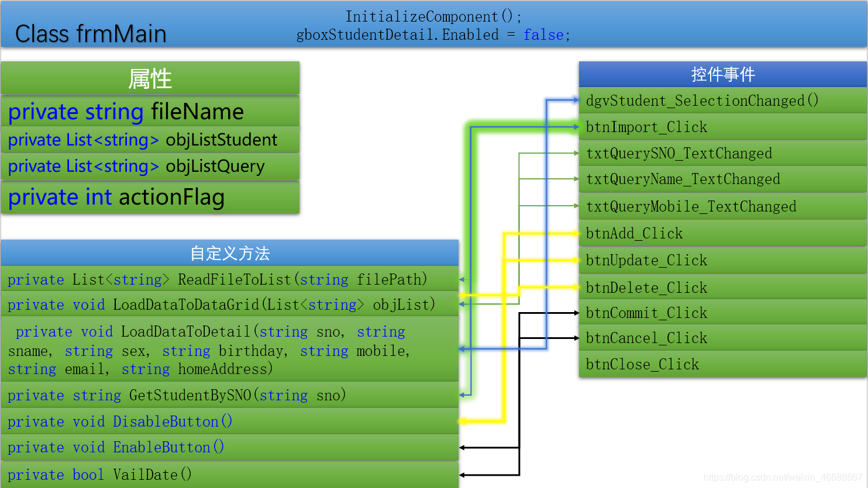Screen dimensions: 868x488
Task: Select the btnAdd_Click event row
Action: tap(723, 233)
